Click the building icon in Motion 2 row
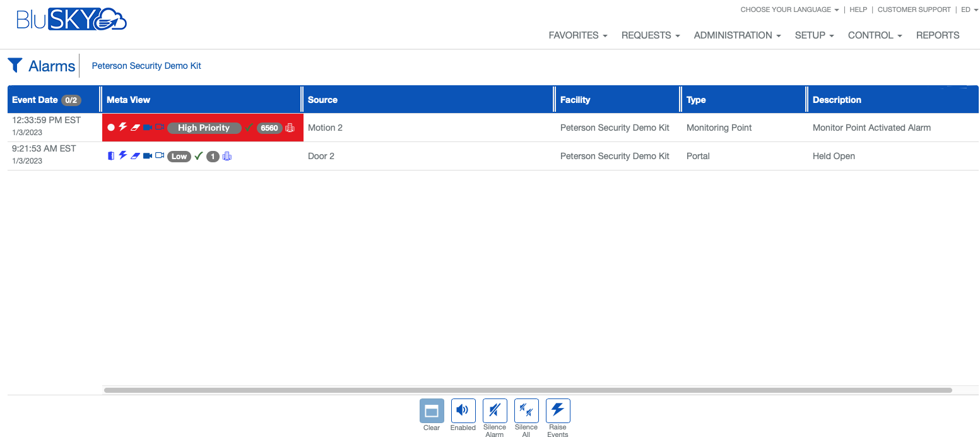This screenshot has height=437, width=980. pyautogui.click(x=290, y=128)
